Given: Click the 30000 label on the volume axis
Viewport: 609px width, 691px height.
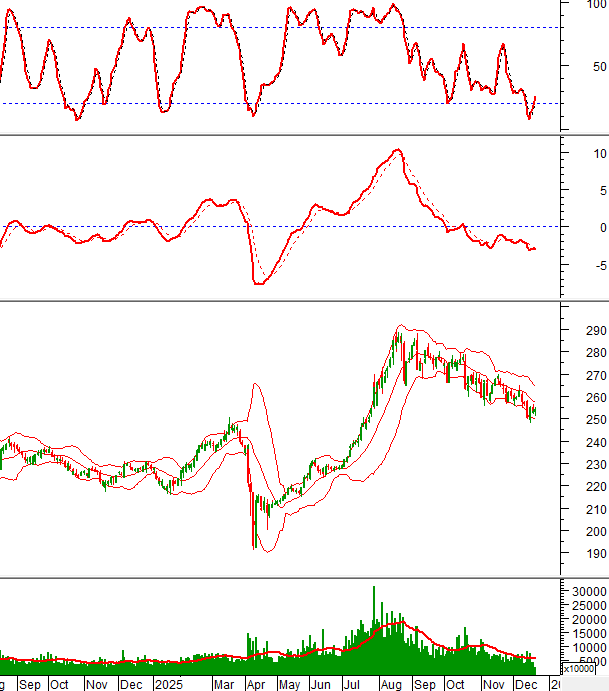Looking at the screenshot, I should [586, 592].
